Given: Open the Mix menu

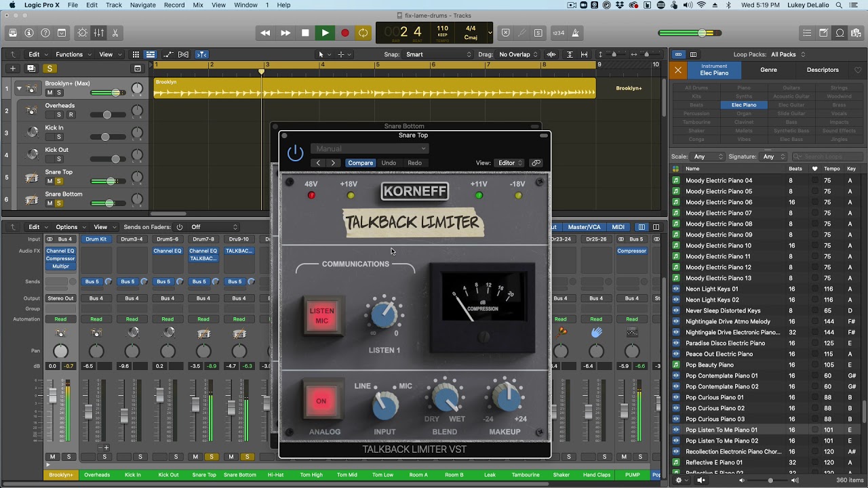Looking at the screenshot, I should (x=198, y=5).
